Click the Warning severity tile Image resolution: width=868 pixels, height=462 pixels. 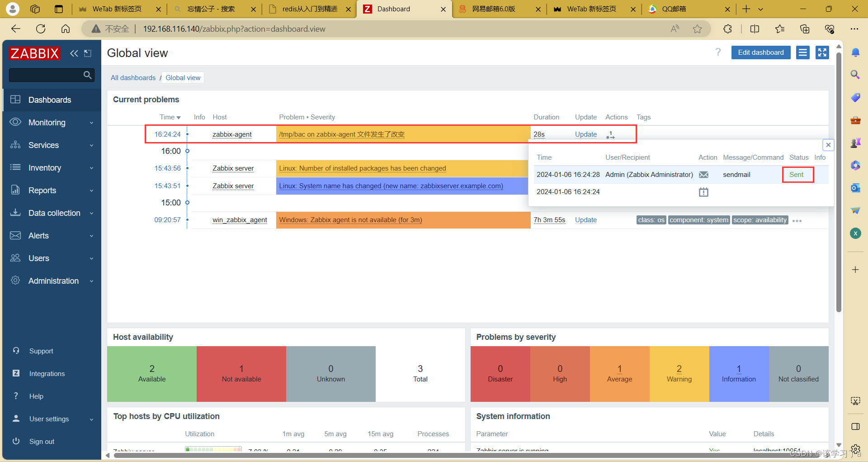[x=679, y=374]
